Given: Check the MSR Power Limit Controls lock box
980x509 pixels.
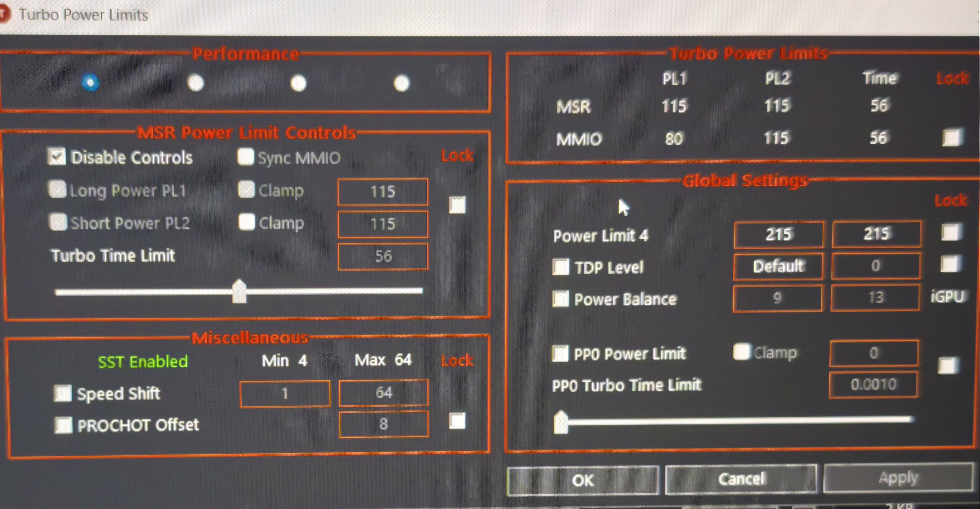Looking at the screenshot, I should click(x=457, y=205).
